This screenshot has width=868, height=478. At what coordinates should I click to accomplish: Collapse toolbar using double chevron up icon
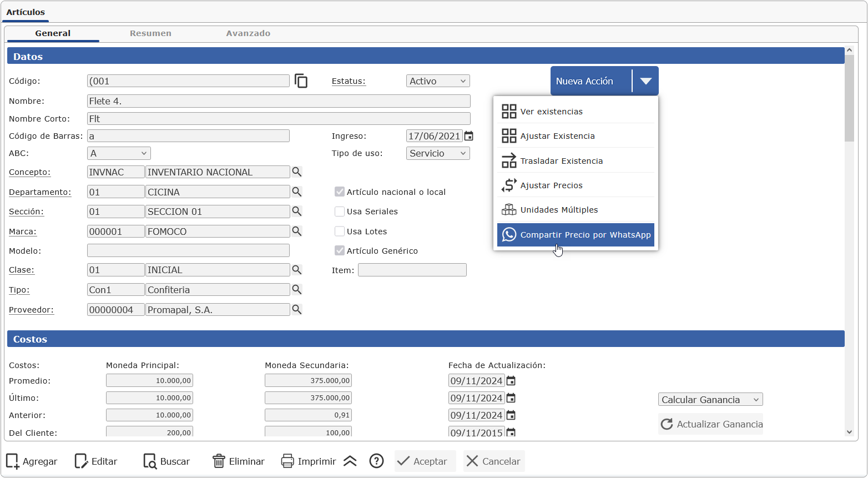(350, 461)
